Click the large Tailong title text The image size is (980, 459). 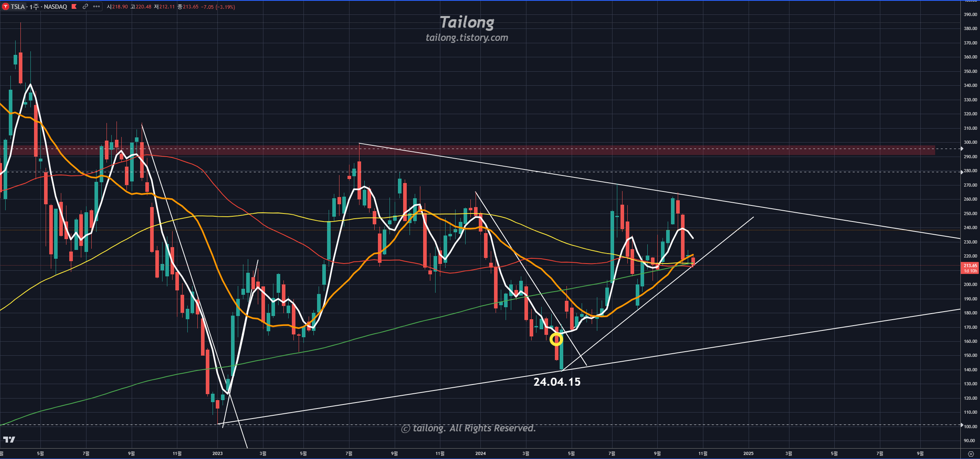[x=467, y=22]
